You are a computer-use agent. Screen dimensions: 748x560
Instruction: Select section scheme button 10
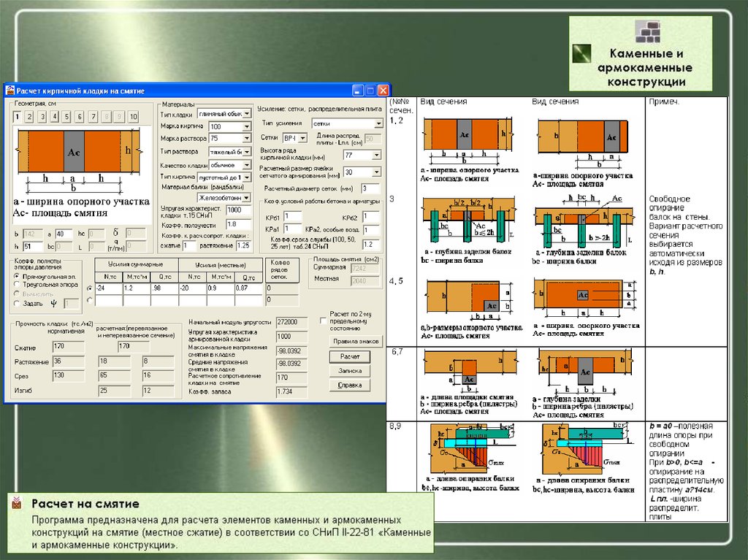point(133,116)
